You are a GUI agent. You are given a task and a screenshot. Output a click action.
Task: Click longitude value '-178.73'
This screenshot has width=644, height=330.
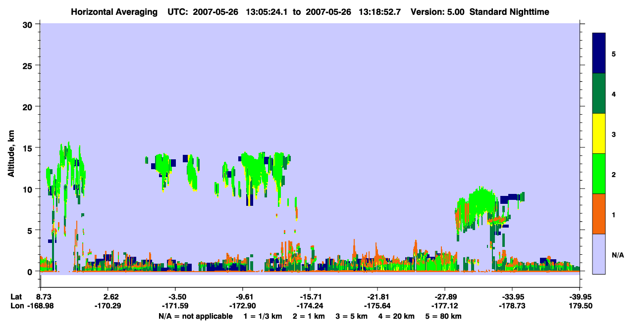(512, 306)
